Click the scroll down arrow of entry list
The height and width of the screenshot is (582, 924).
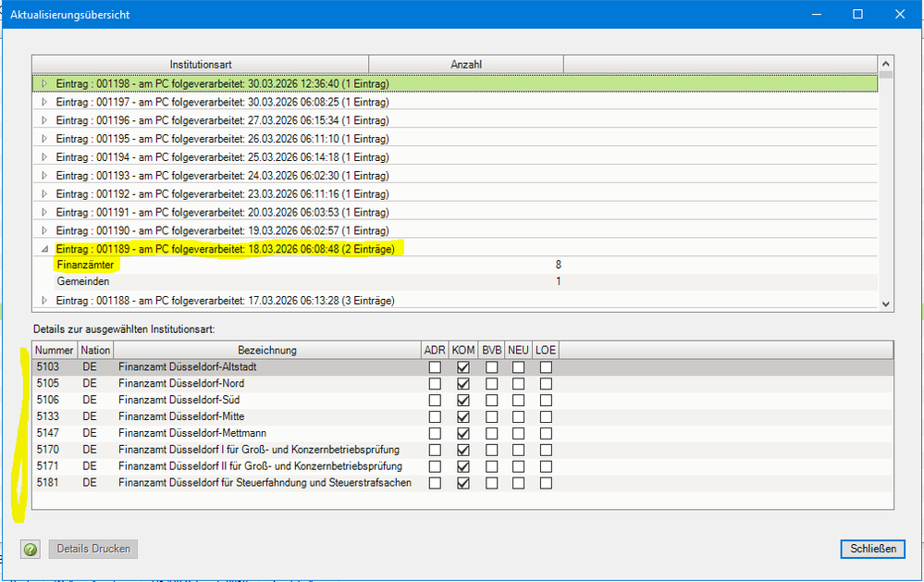pos(886,303)
